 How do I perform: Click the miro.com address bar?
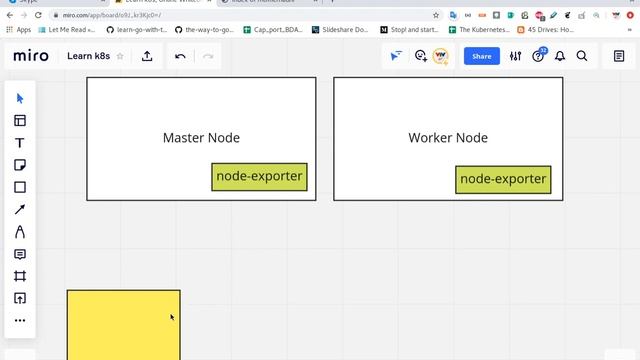click(245, 15)
